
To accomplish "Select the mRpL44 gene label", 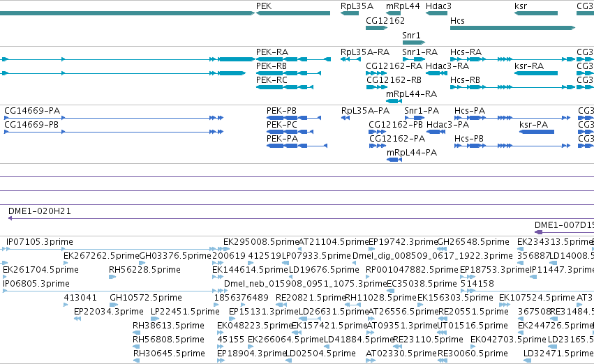I will point(403,6).
